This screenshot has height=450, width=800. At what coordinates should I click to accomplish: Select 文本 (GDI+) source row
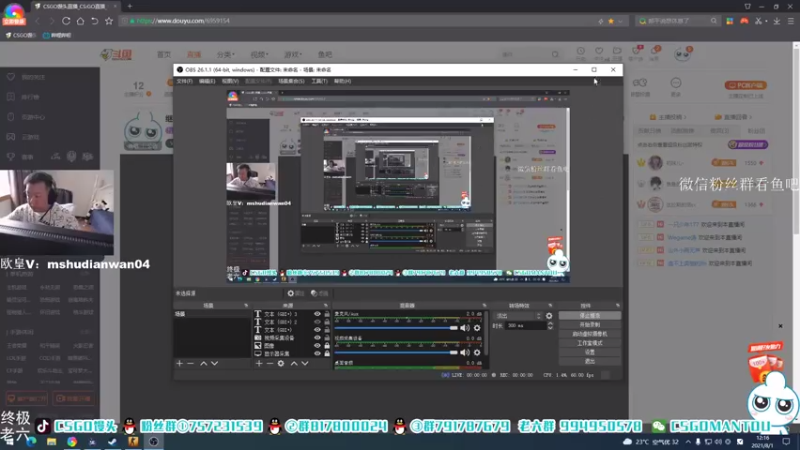point(292,330)
